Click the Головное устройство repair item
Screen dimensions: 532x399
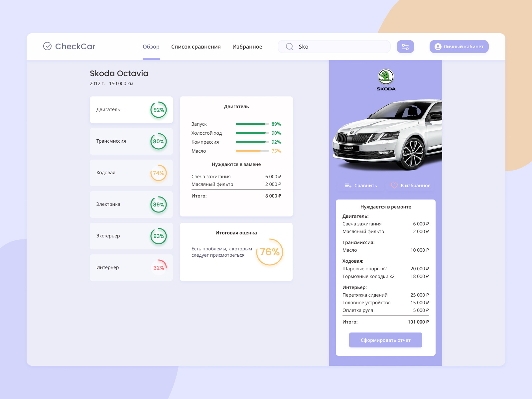[386, 303]
